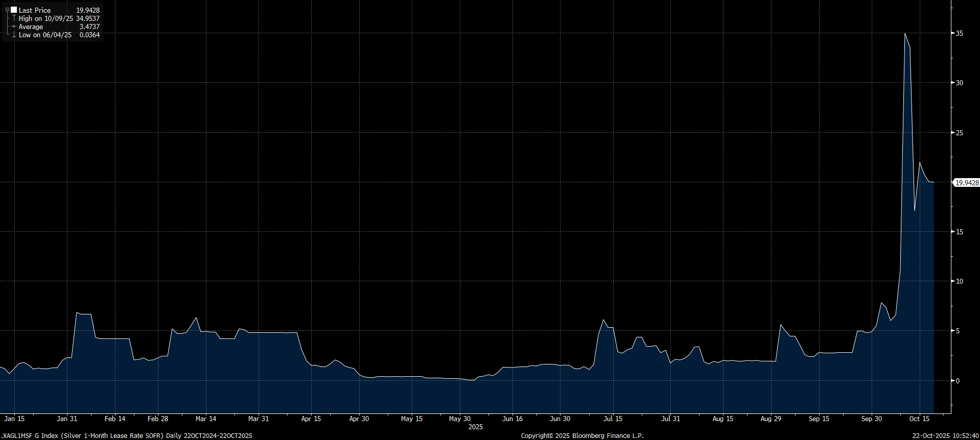The image size is (980, 440).
Task: Select the Low on 06/04/25 legend entry
Action: coord(45,35)
